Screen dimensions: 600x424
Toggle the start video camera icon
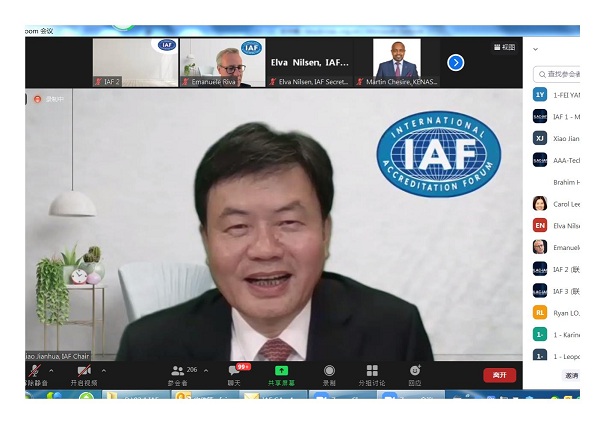[x=84, y=371]
